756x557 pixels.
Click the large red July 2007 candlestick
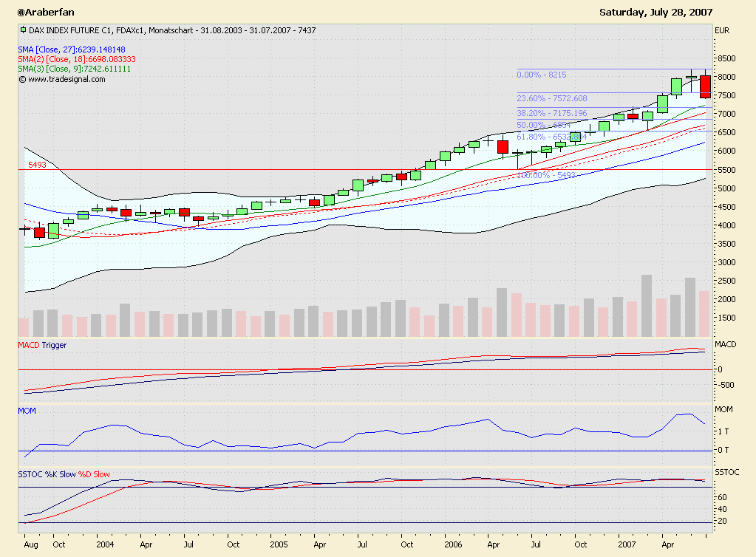[705, 86]
